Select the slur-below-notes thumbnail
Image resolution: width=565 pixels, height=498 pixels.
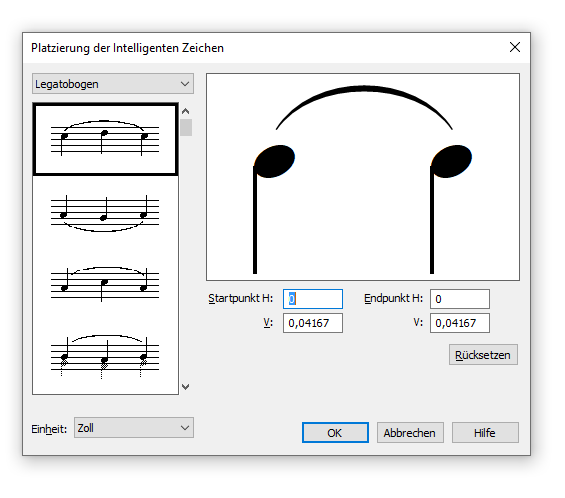click(x=105, y=213)
